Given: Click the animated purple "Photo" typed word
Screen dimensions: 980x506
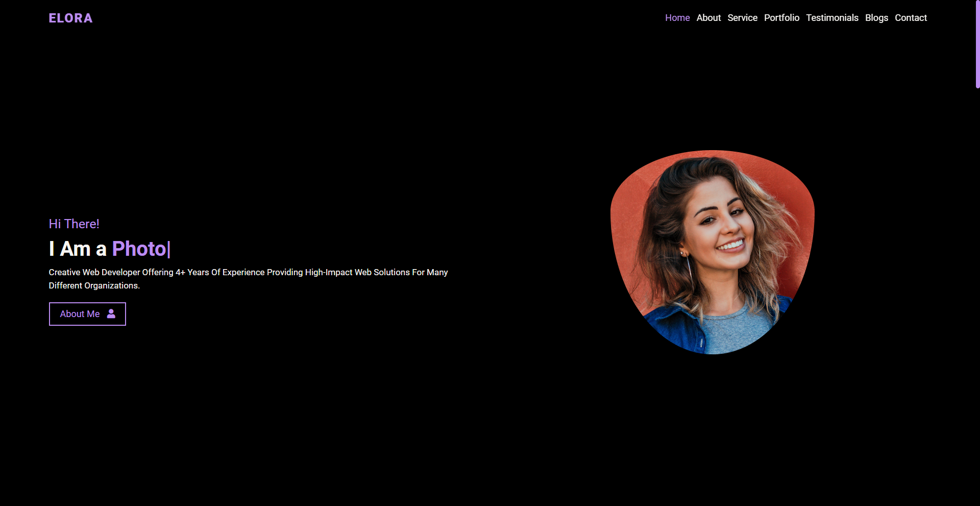Looking at the screenshot, I should pos(139,249).
